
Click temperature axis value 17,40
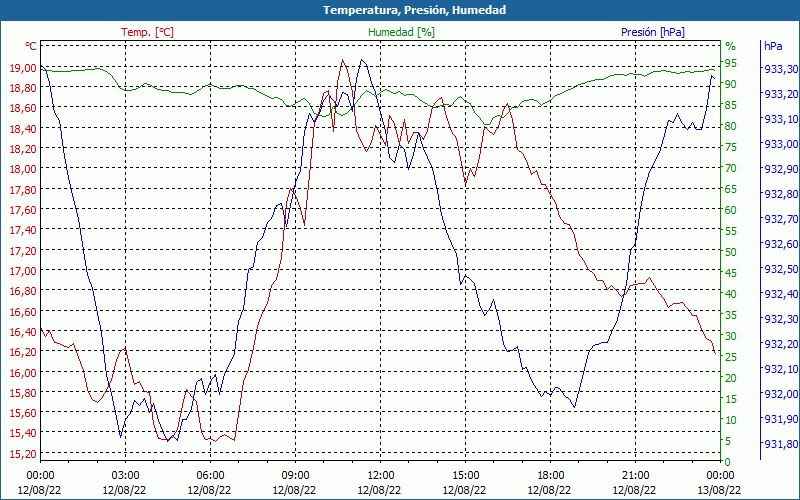click(x=23, y=230)
